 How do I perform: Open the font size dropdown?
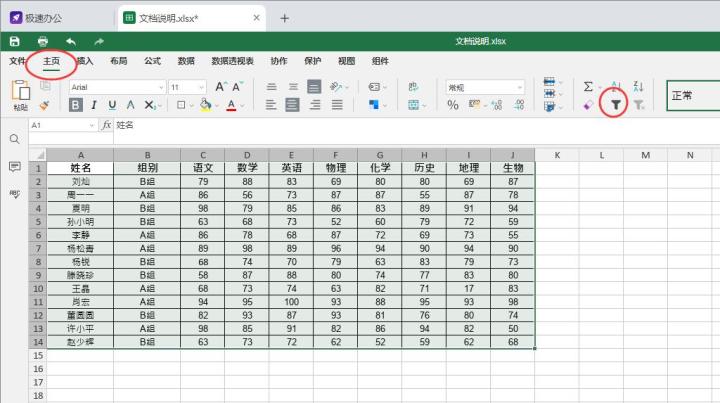click(187, 87)
